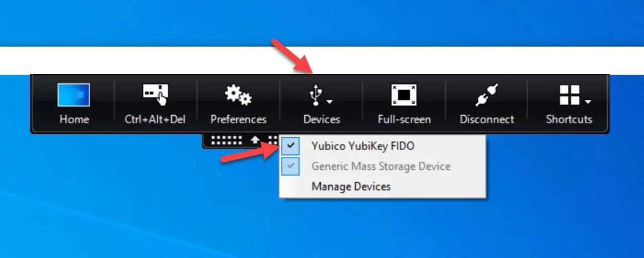The width and height of the screenshot is (644, 258).
Task: Click the Disconnect plug icon
Action: 487,95
